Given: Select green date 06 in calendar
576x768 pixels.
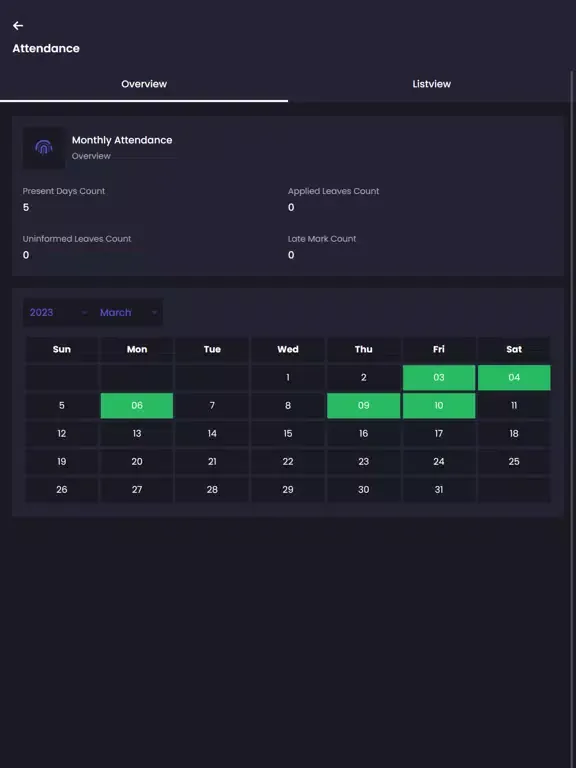Looking at the screenshot, I should point(137,406).
